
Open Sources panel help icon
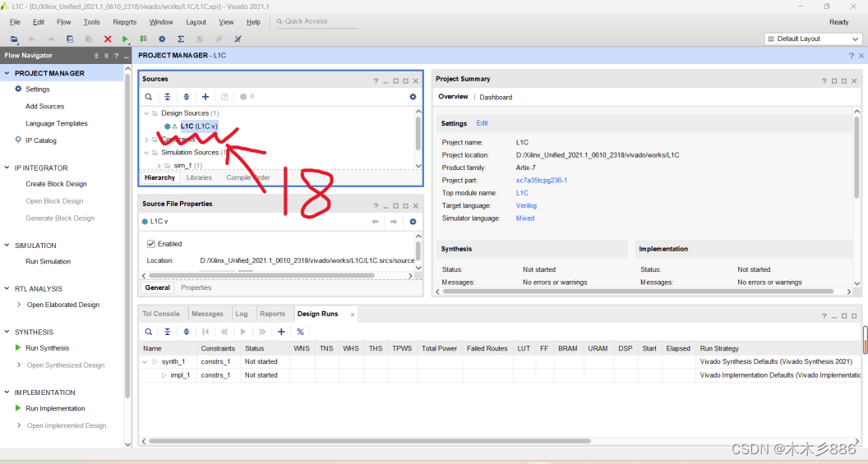point(376,80)
